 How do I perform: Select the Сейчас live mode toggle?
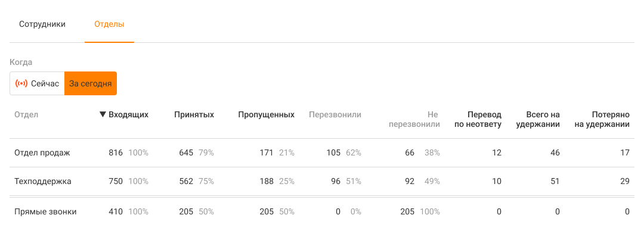pos(38,83)
